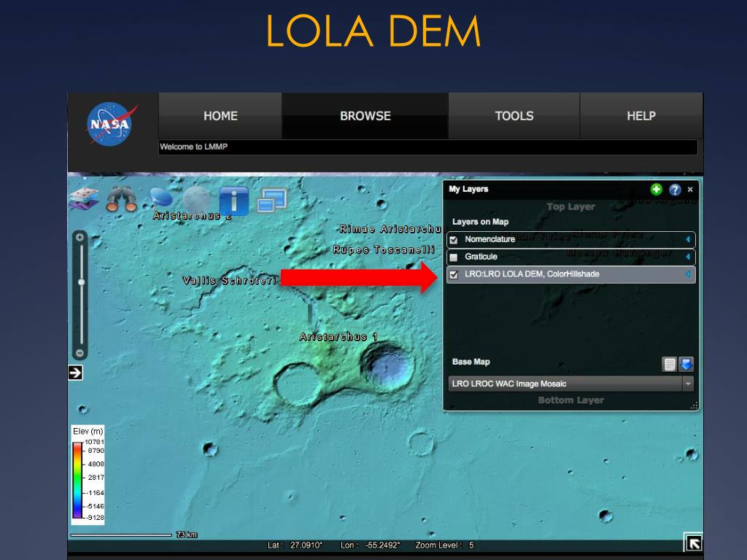Select the LRO LOLA DEM layer row
Screen dimensions: 747x560
click(570, 274)
